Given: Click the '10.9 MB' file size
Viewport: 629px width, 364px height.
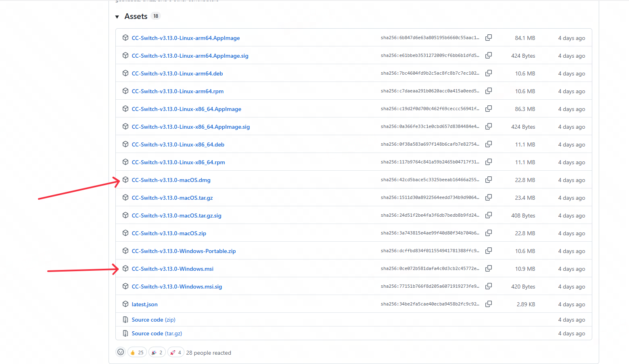Looking at the screenshot, I should coord(525,269).
